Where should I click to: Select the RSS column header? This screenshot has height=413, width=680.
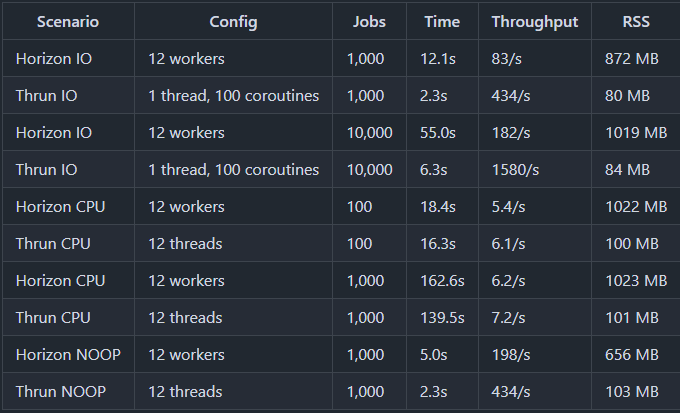tap(636, 22)
